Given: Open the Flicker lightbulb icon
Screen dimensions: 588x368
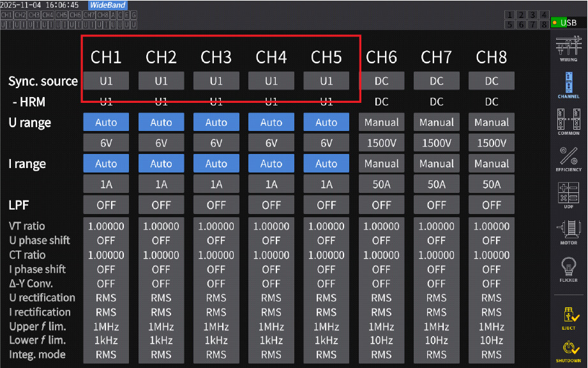Looking at the screenshot, I should [568, 268].
